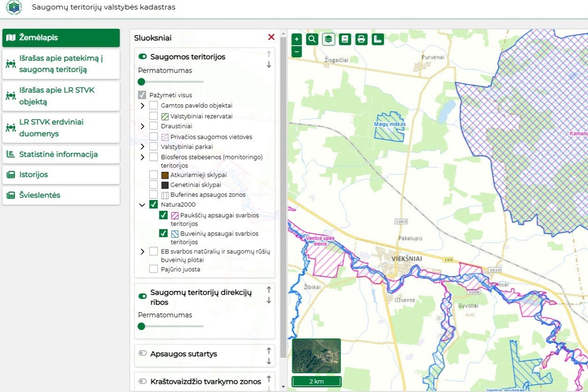Uncheck the Natura2000 checkbox
588x392 pixels.
tap(153, 204)
